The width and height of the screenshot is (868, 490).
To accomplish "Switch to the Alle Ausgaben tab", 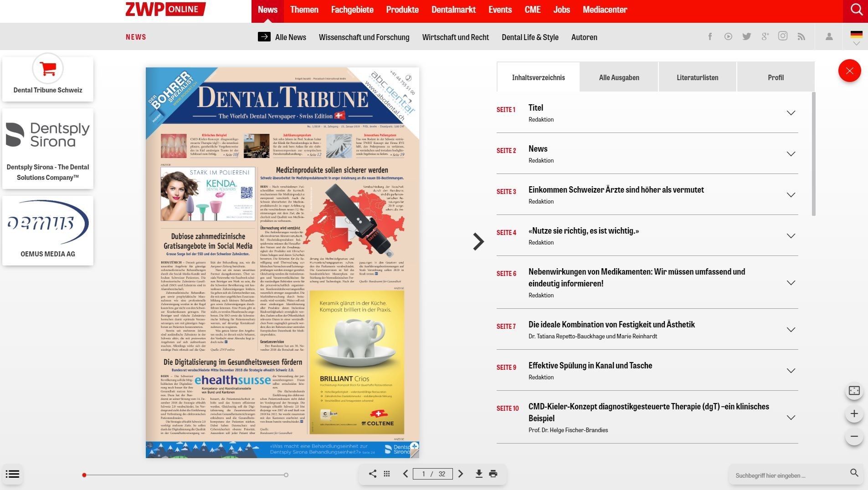I will tap(619, 77).
